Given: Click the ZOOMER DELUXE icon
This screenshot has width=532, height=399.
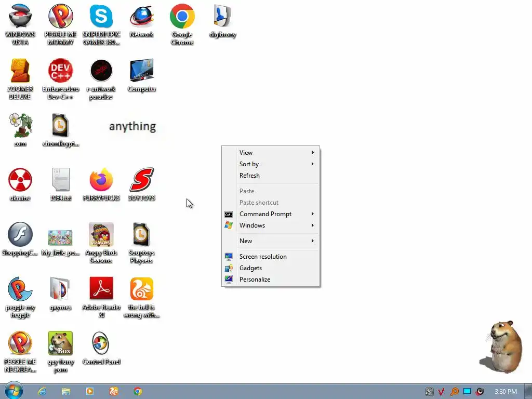Looking at the screenshot, I should (x=20, y=79).
